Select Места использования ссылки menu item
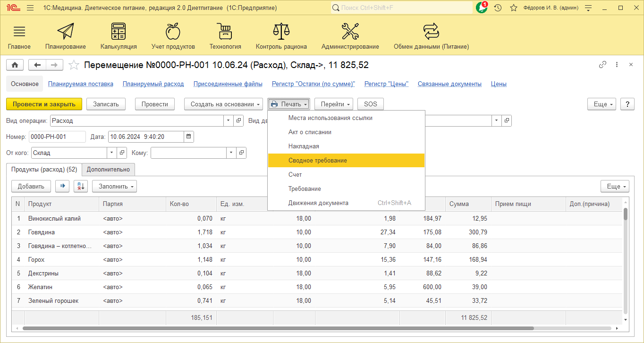This screenshot has width=644, height=343. click(346, 118)
